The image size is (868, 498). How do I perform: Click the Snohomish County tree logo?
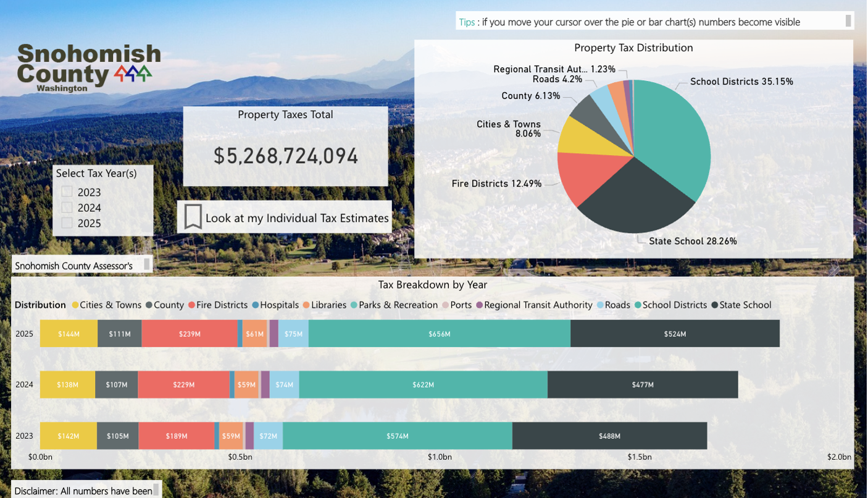[133, 73]
